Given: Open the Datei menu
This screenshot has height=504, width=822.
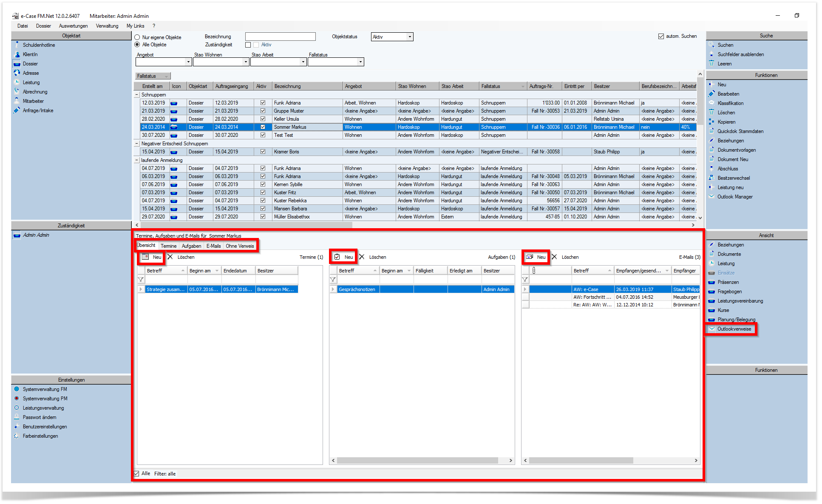Looking at the screenshot, I should pos(23,26).
